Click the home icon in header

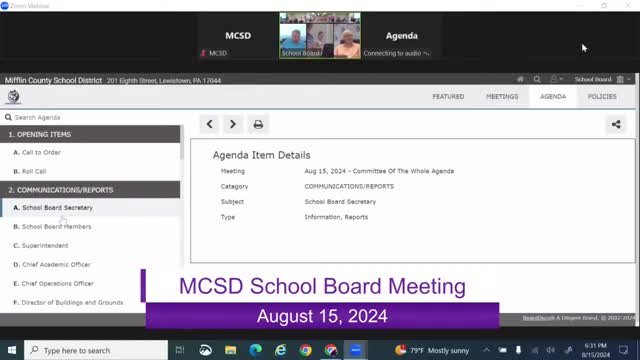coord(520,79)
